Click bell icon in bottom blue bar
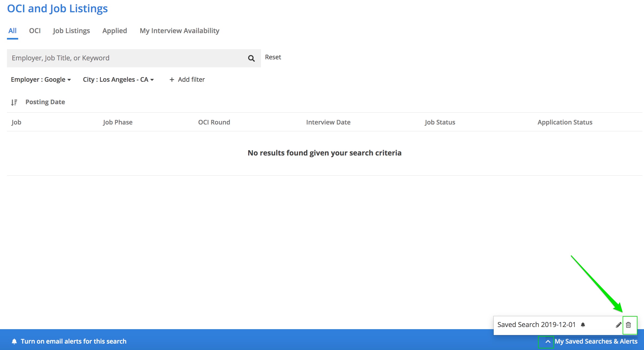Image resolution: width=644 pixels, height=350 pixels. tap(14, 341)
